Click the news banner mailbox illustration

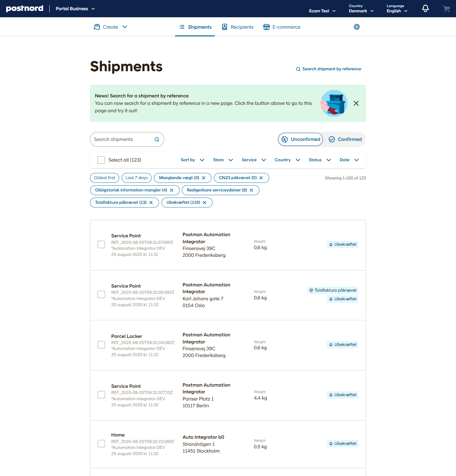tap(334, 103)
